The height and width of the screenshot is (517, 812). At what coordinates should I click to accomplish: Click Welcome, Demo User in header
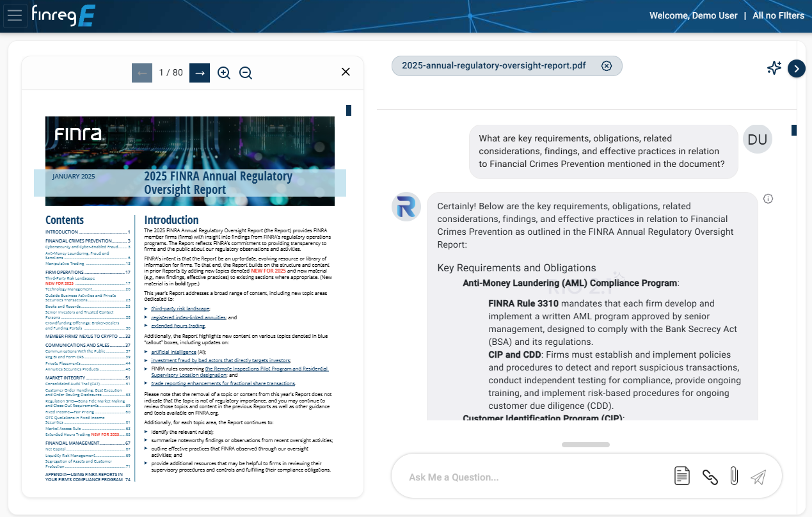click(x=694, y=15)
